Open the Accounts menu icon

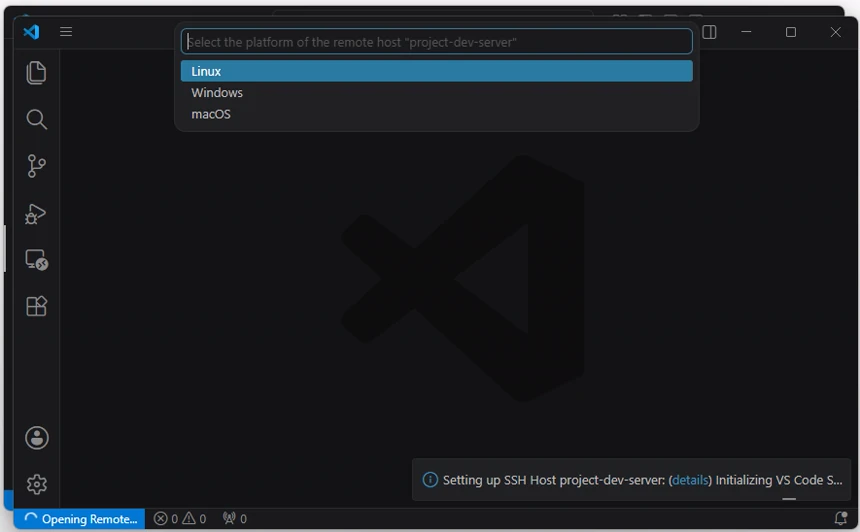point(37,438)
